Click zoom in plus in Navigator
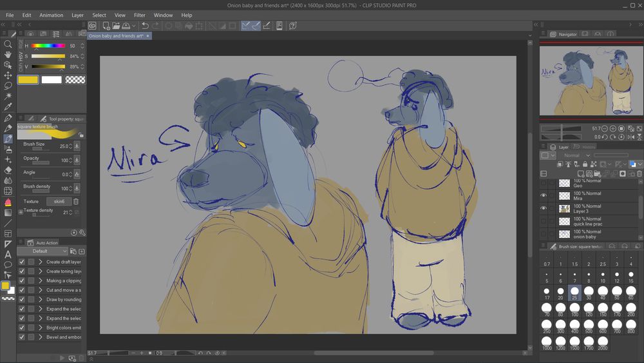The height and width of the screenshot is (363, 644). 613,129
